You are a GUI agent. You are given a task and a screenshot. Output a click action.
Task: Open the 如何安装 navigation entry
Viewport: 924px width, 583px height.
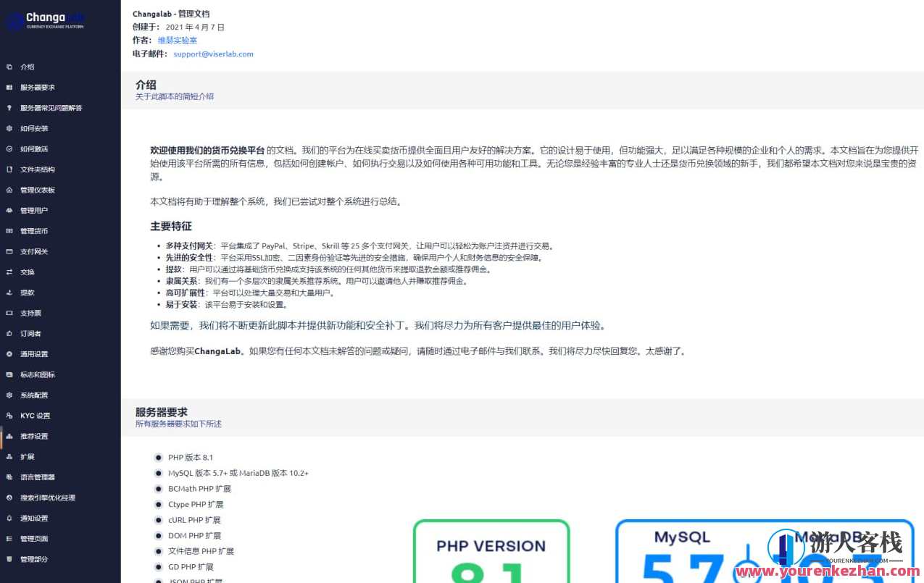[32, 128]
